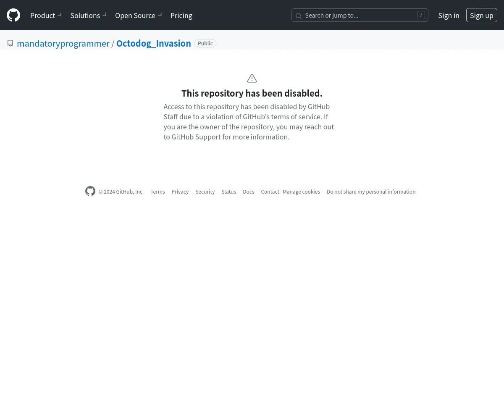This screenshot has width=504, height=420.
Task: Click Do not share my personal information
Action: (371, 192)
